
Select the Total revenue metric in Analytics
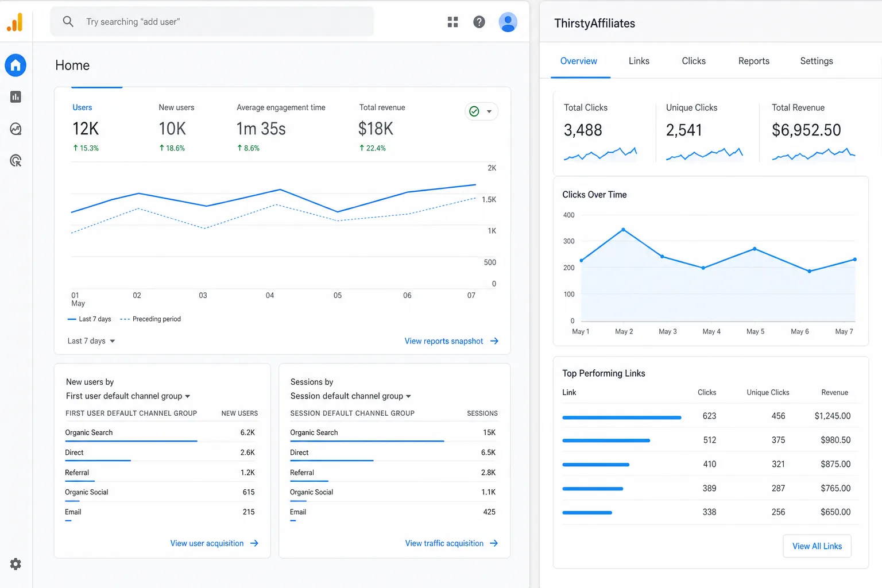click(x=382, y=127)
